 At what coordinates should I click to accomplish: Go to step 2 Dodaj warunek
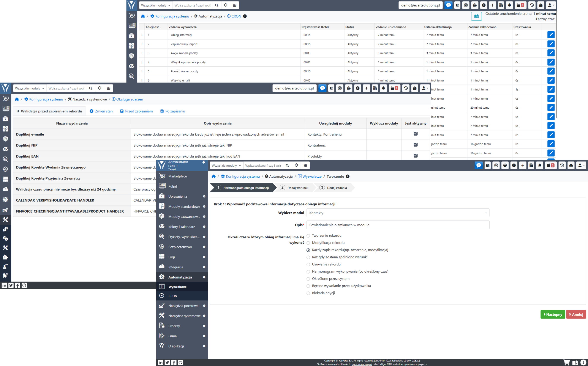[x=294, y=188]
